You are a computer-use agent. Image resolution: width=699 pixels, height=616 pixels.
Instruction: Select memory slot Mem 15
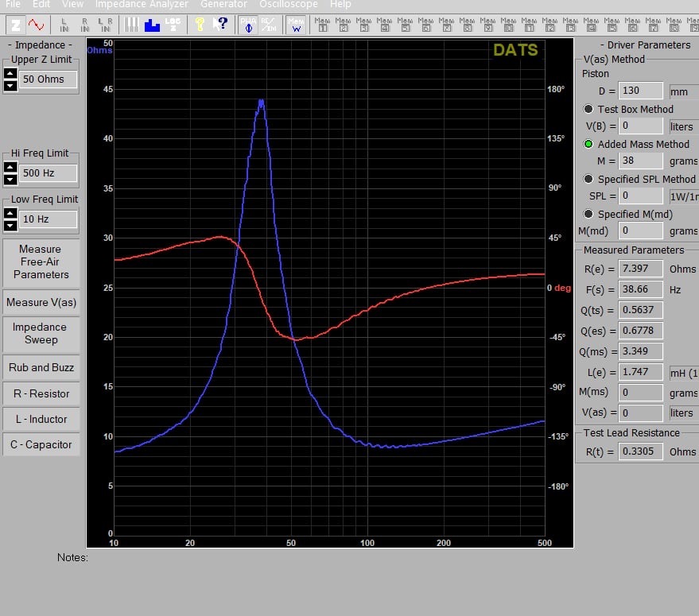[x=612, y=25]
